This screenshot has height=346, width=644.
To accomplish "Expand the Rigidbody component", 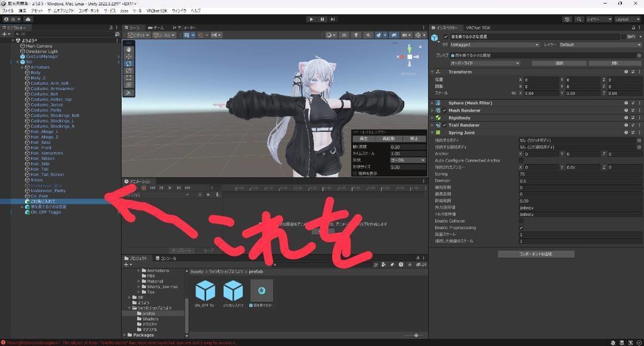I will (433, 118).
